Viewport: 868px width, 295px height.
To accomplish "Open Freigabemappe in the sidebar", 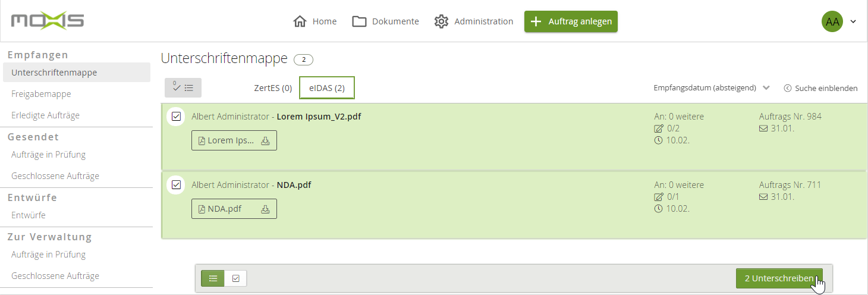I will 41,94.
